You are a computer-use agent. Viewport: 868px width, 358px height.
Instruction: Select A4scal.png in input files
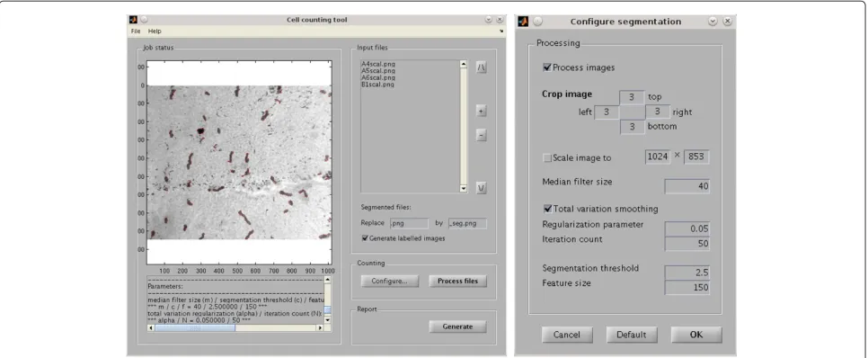pyautogui.click(x=378, y=64)
